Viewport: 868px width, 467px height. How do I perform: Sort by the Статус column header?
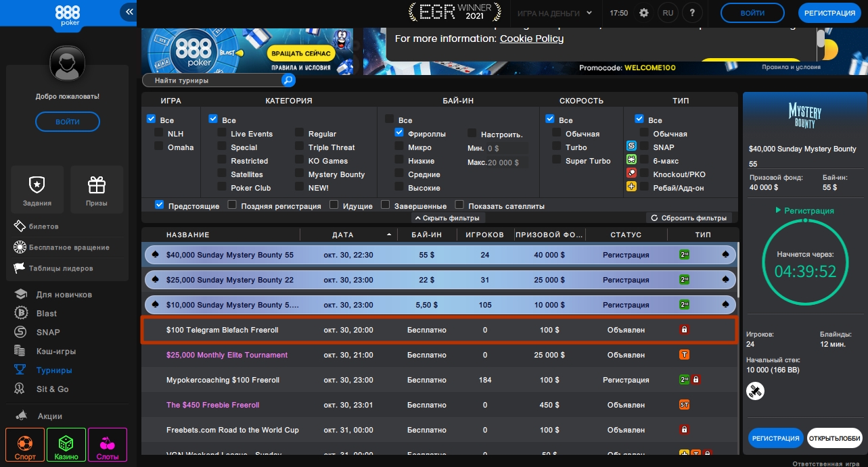[626, 235]
